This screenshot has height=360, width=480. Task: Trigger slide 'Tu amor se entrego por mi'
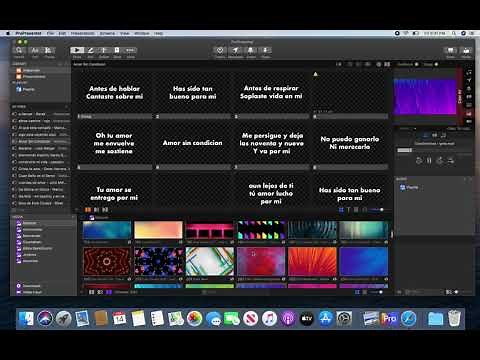(114, 191)
